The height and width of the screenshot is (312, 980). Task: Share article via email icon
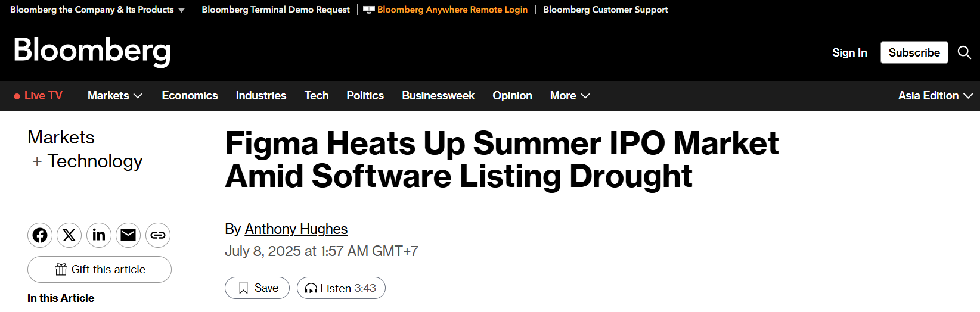click(128, 235)
